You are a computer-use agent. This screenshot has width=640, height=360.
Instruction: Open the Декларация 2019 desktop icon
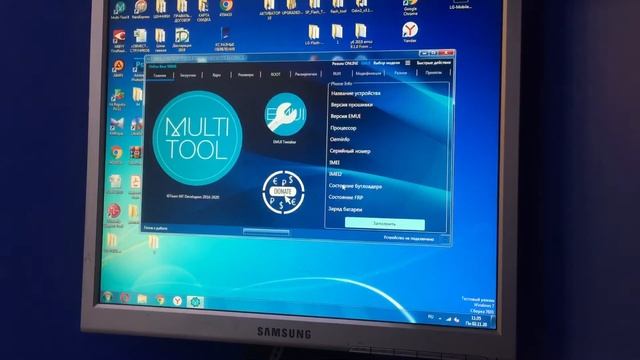[x=182, y=40]
